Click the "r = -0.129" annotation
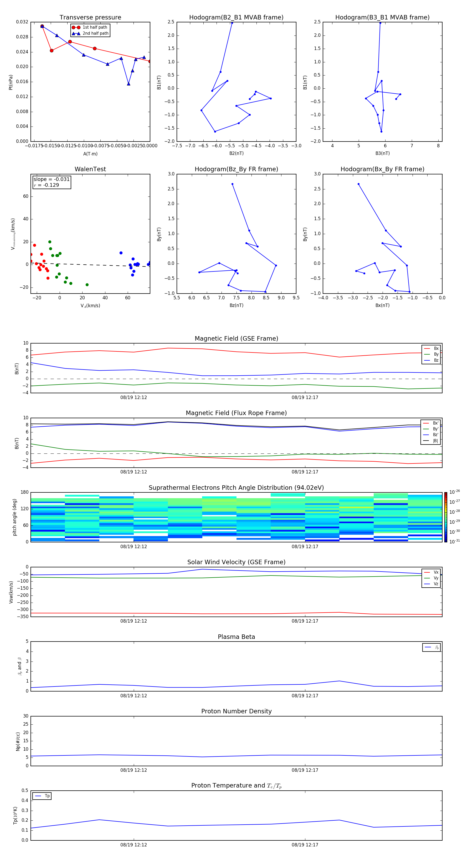This screenshot has height=868, width=473. coord(47,185)
